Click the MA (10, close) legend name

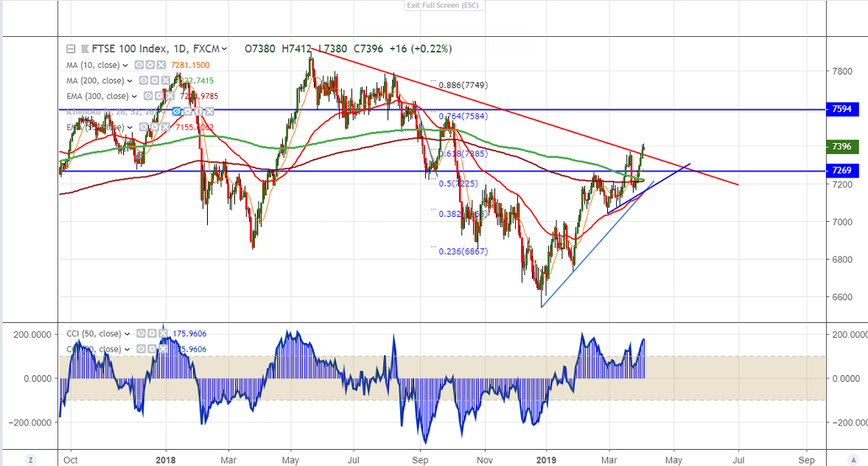click(x=92, y=66)
